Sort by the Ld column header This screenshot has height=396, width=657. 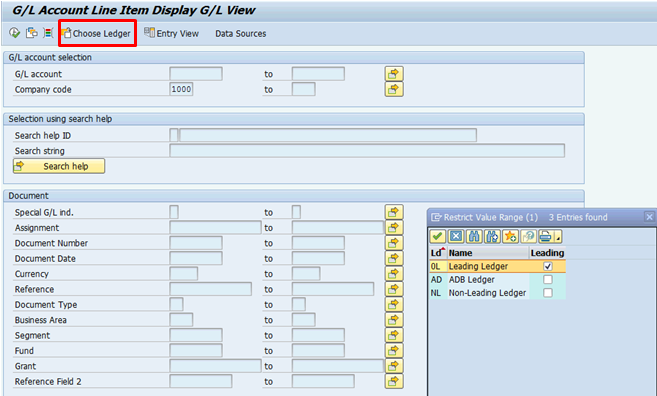(437, 253)
